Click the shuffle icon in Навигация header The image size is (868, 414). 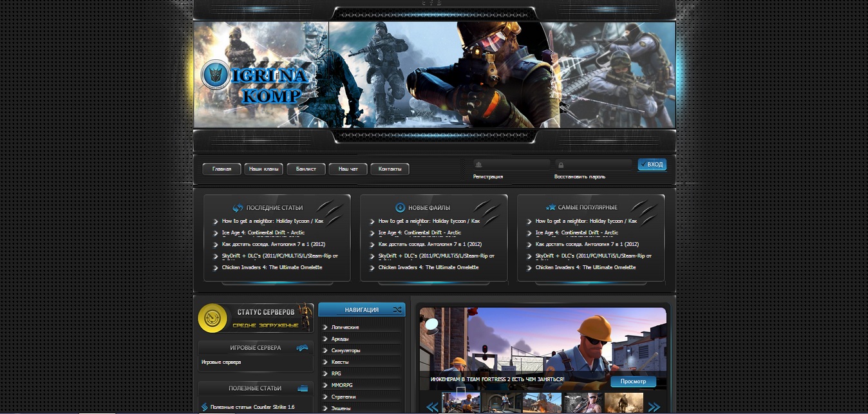[397, 310]
